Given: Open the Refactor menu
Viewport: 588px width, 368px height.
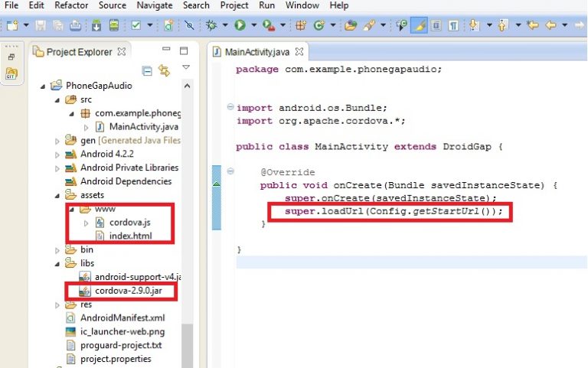Looking at the screenshot, I should 70,5.
